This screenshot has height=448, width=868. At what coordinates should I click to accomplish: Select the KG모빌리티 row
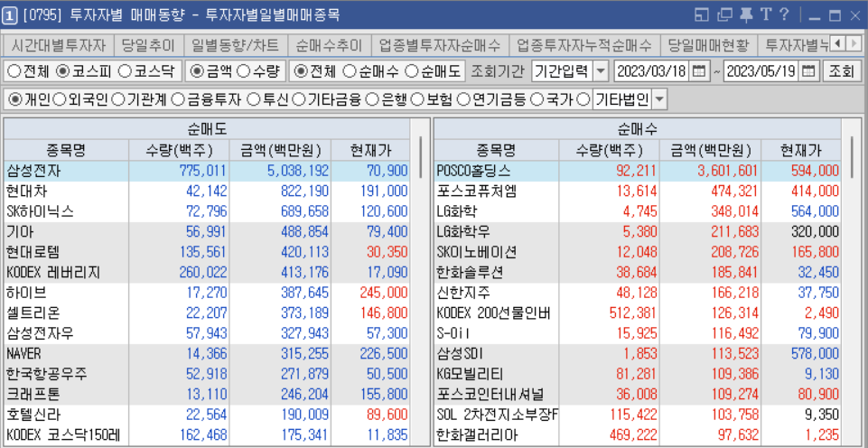coord(638,374)
